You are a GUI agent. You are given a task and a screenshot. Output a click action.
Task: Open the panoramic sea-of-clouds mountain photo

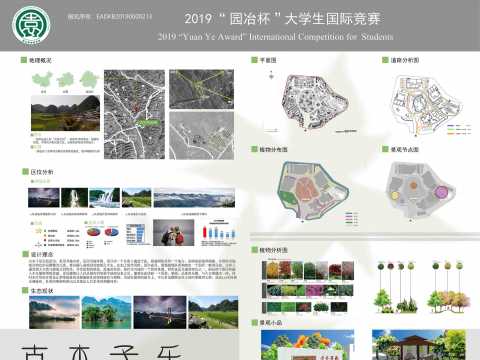[x=194, y=197]
